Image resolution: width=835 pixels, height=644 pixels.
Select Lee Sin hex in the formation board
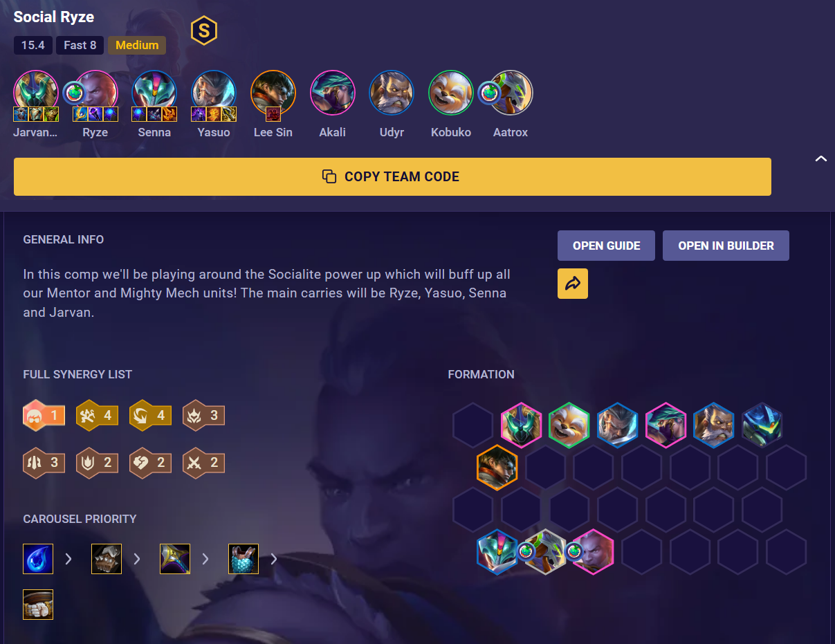tap(497, 468)
